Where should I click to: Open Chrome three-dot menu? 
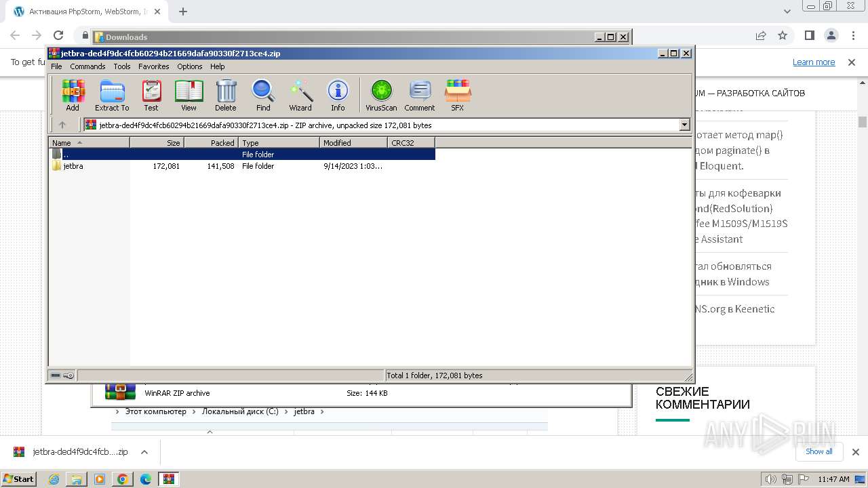(x=853, y=35)
